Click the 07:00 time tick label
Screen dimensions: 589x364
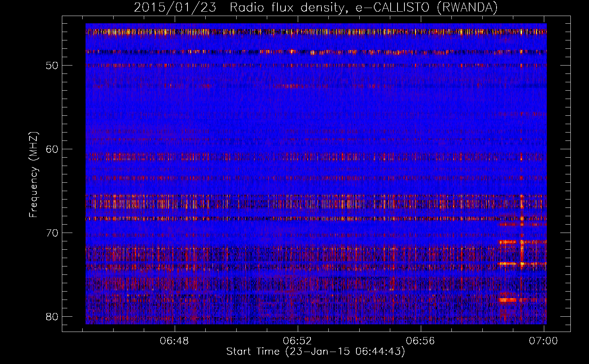click(x=543, y=341)
